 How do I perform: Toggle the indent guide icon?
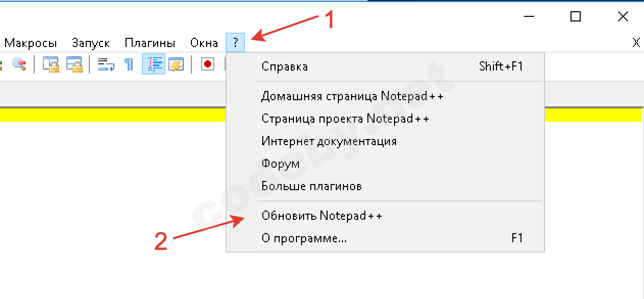(x=154, y=64)
